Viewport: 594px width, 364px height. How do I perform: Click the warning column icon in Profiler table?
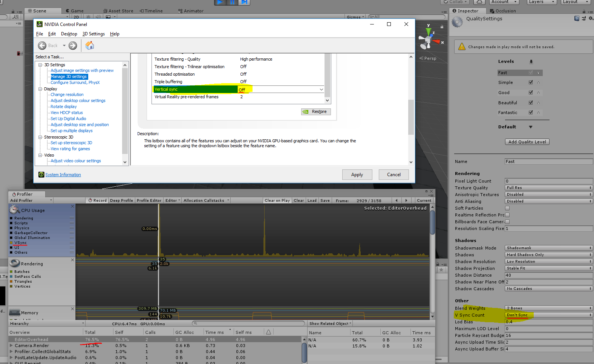pyautogui.click(x=268, y=332)
